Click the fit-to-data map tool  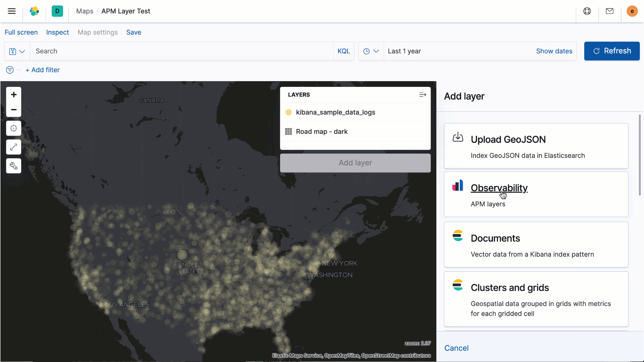[13, 147]
